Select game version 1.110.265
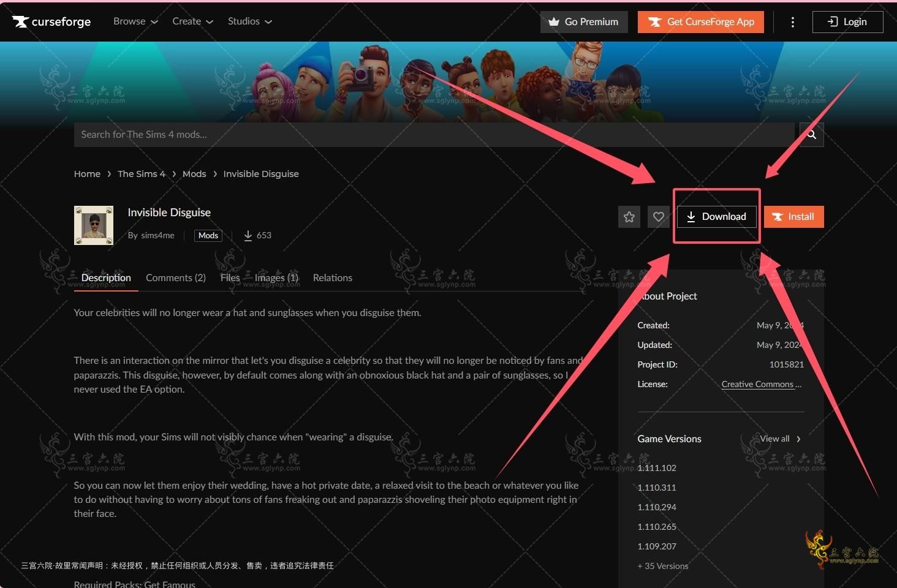897x588 pixels. tap(657, 527)
